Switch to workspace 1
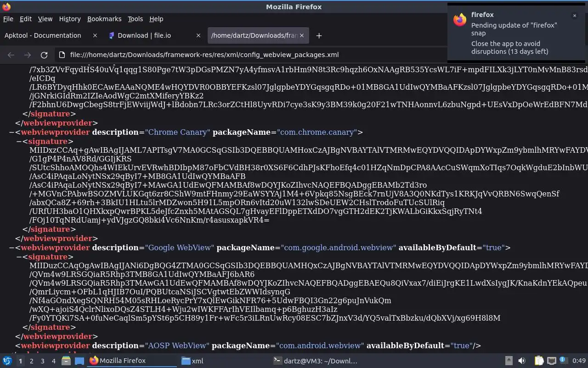The image size is (588, 368). point(20,361)
